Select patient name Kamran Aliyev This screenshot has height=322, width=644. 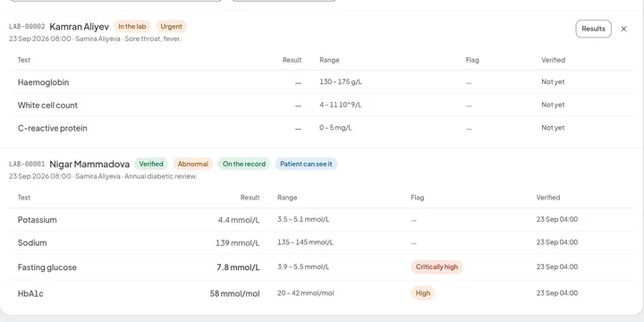pos(80,27)
